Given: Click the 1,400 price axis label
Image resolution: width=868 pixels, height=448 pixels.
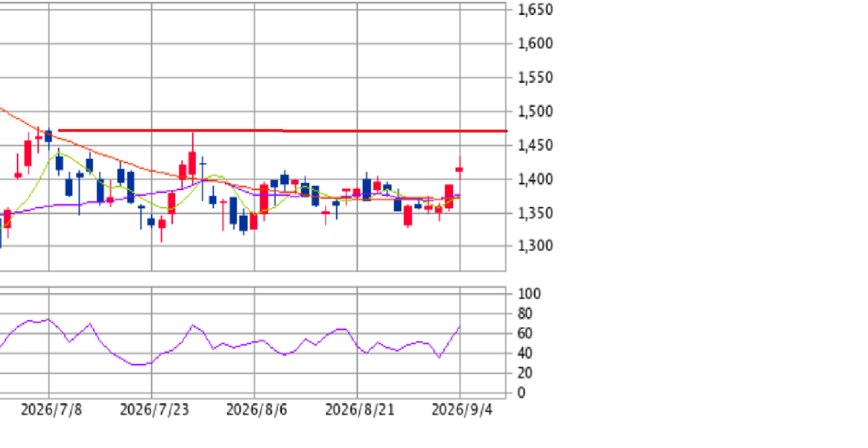Looking at the screenshot, I should pos(536,179).
